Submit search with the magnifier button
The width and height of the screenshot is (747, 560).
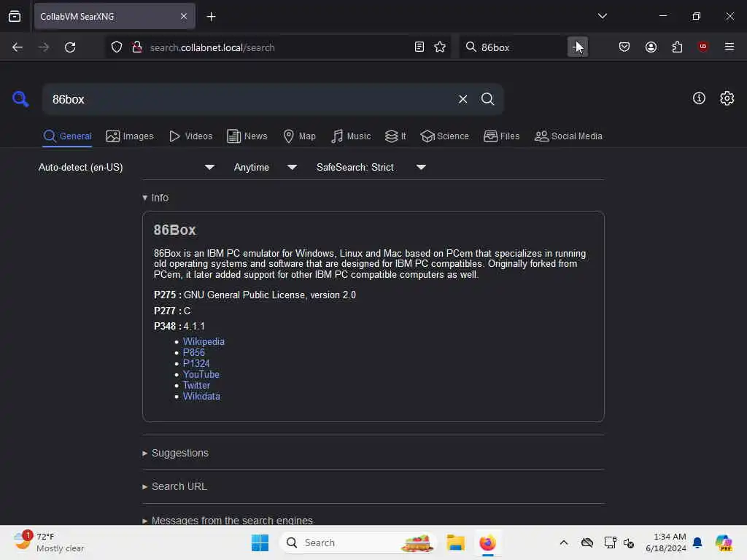[x=487, y=99]
